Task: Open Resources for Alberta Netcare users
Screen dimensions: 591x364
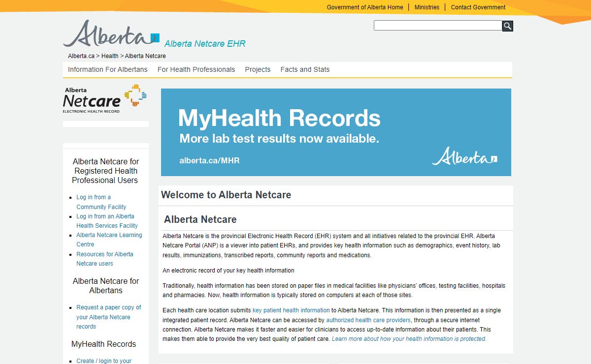Action: [105, 259]
